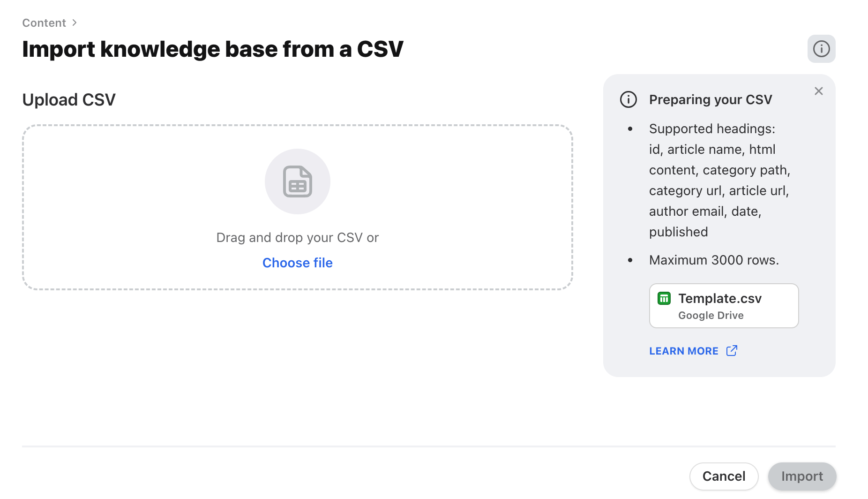
Task: Click the "Drag and drop your CSV or" text
Action: coord(297,237)
